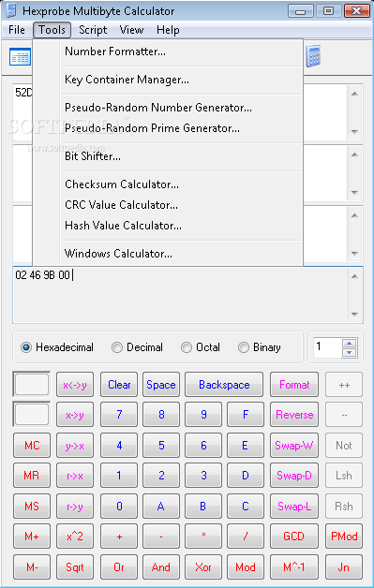The width and height of the screenshot is (374, 588).
Task: Click the y->x copy button
Action: [75, 446]
